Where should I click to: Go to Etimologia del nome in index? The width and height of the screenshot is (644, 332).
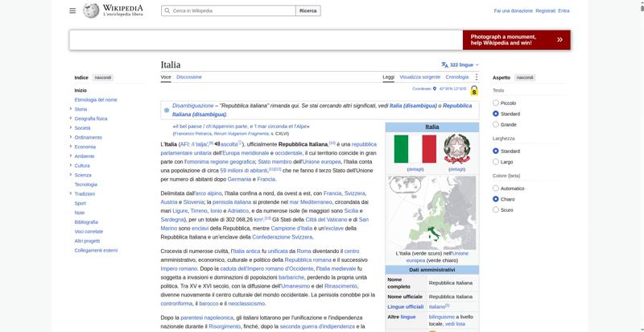pyautogui.click(x=96, y=100)
